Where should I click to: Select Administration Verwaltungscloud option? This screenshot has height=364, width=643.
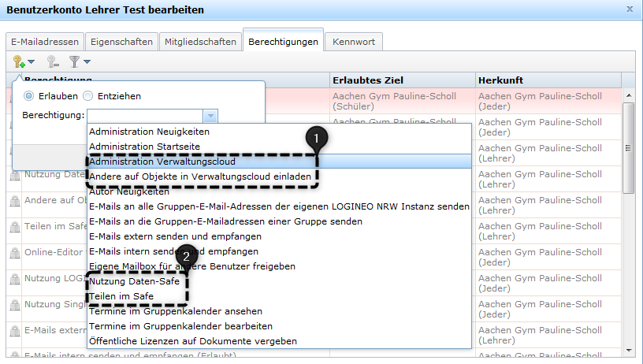279,162
